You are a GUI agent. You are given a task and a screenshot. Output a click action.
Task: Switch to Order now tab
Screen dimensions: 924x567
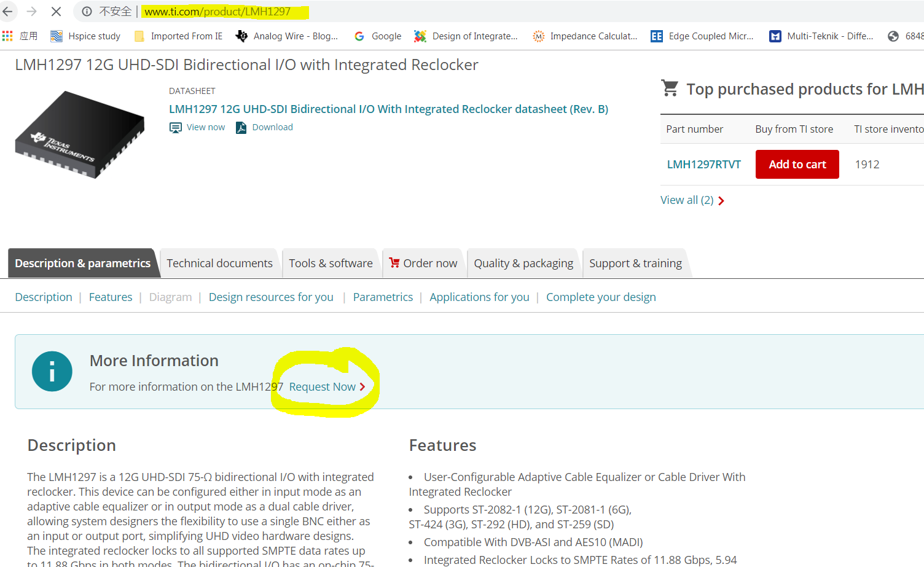point(423,263)
